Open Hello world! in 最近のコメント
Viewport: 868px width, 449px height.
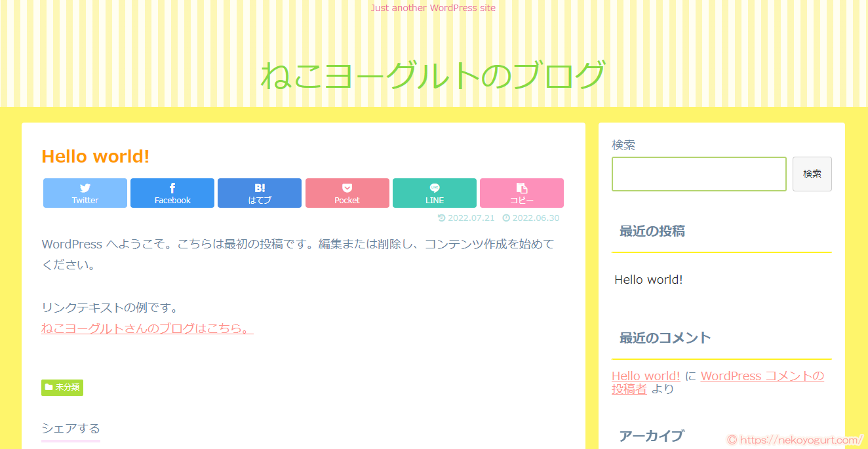tap(645, 375)
